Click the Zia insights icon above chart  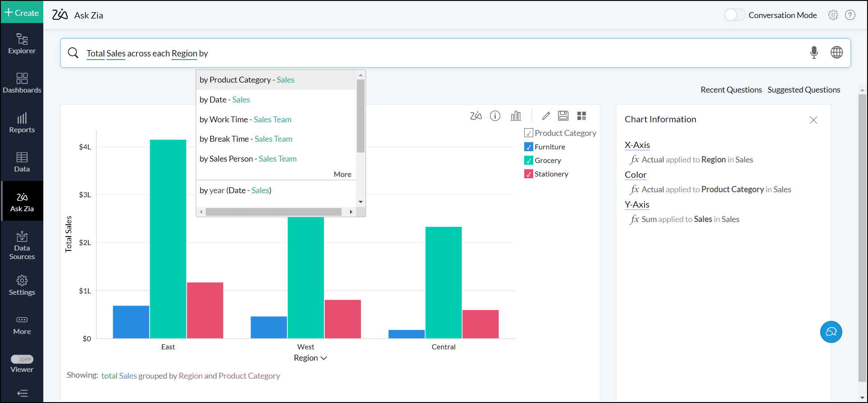(476, 116)
